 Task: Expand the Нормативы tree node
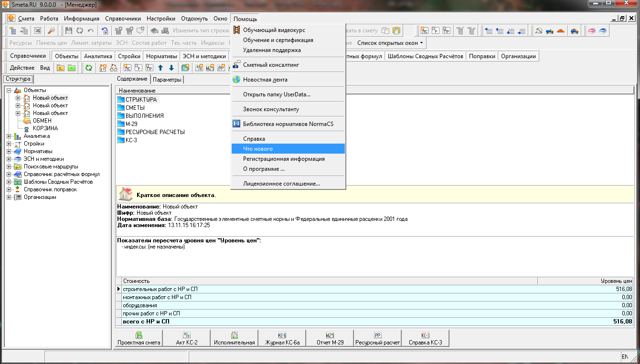click(x=9, y=151)
